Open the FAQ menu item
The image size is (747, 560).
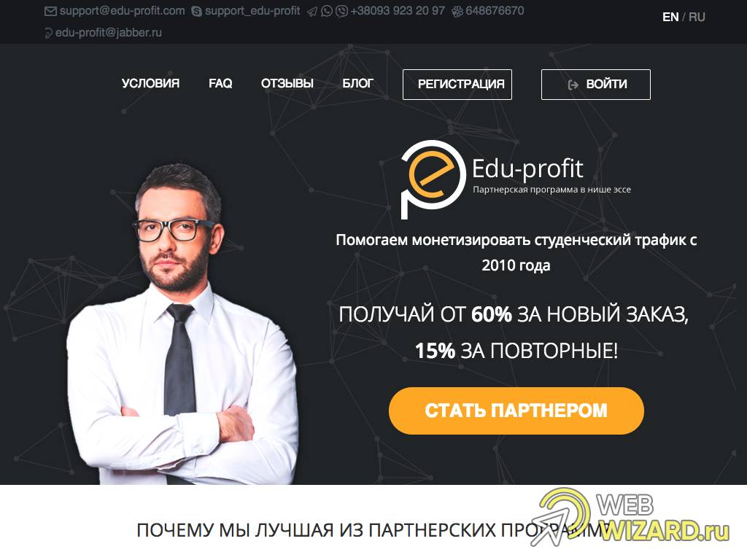(220, 83)
